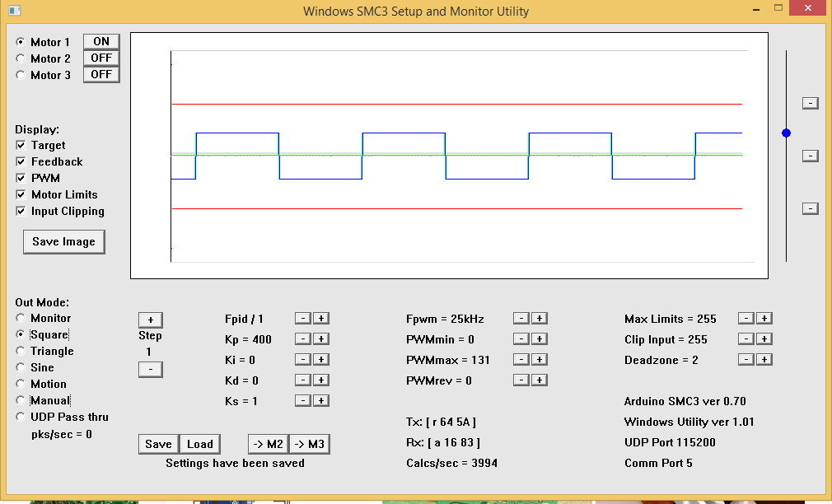Click the Step plus button
The height and width of the screenshot is (504, 832).
click(x=150, y=320)
